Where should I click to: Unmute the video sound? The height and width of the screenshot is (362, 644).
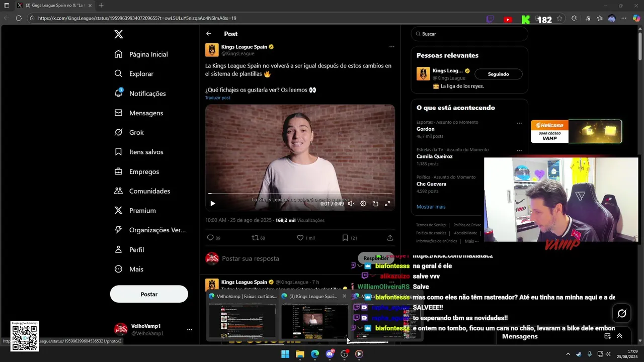click(351, 204)
